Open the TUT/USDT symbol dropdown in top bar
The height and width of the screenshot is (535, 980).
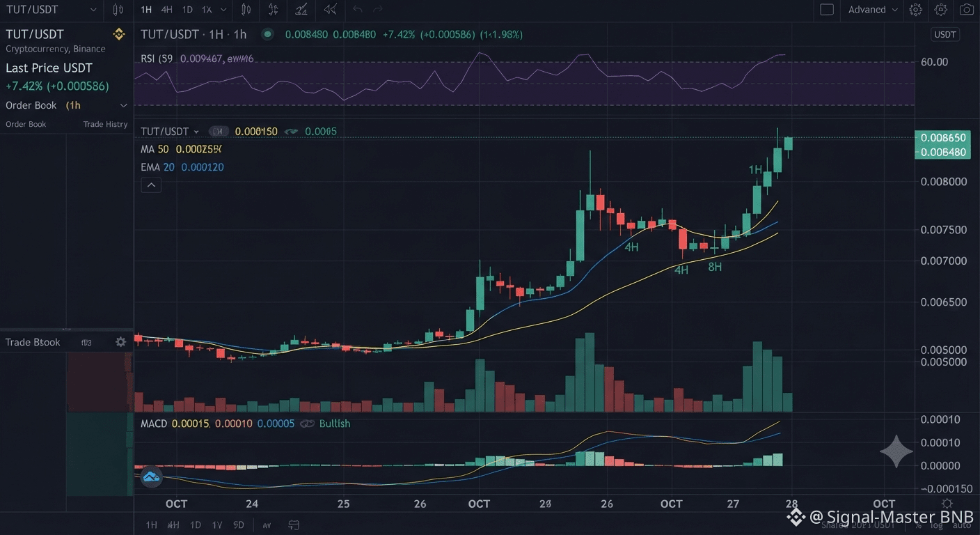(52, 10)
